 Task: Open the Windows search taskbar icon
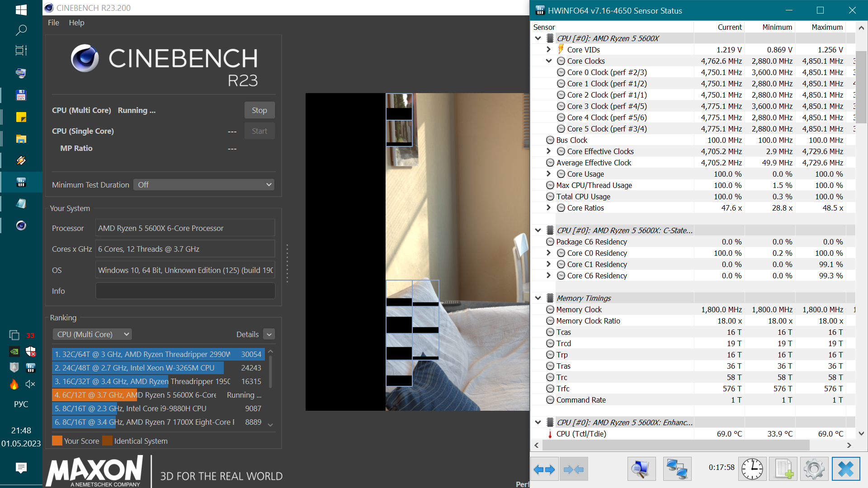[x=21, y=30]
